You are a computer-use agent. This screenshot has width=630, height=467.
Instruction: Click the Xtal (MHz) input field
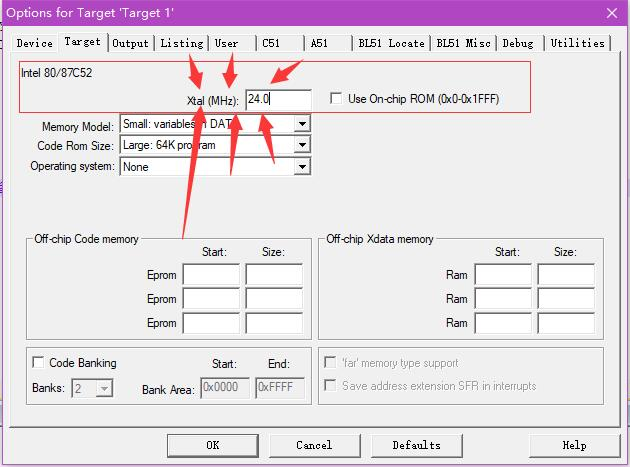(x=278, y=99)
